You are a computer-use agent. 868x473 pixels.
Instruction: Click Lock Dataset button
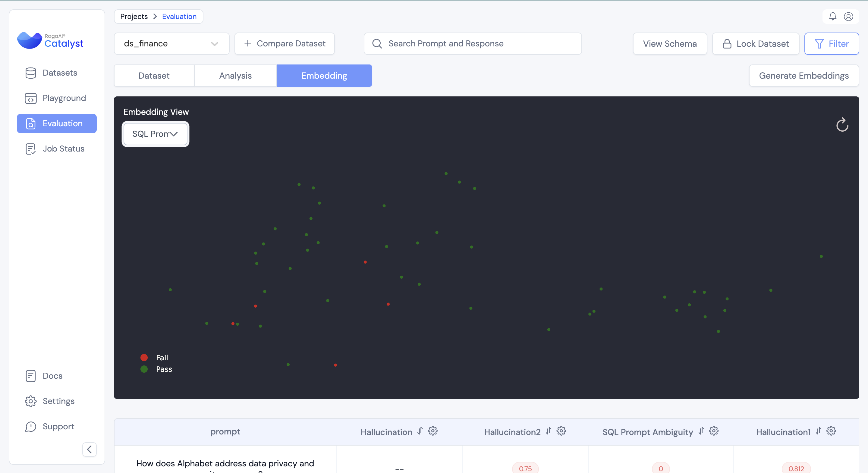[x=756, y=44]
